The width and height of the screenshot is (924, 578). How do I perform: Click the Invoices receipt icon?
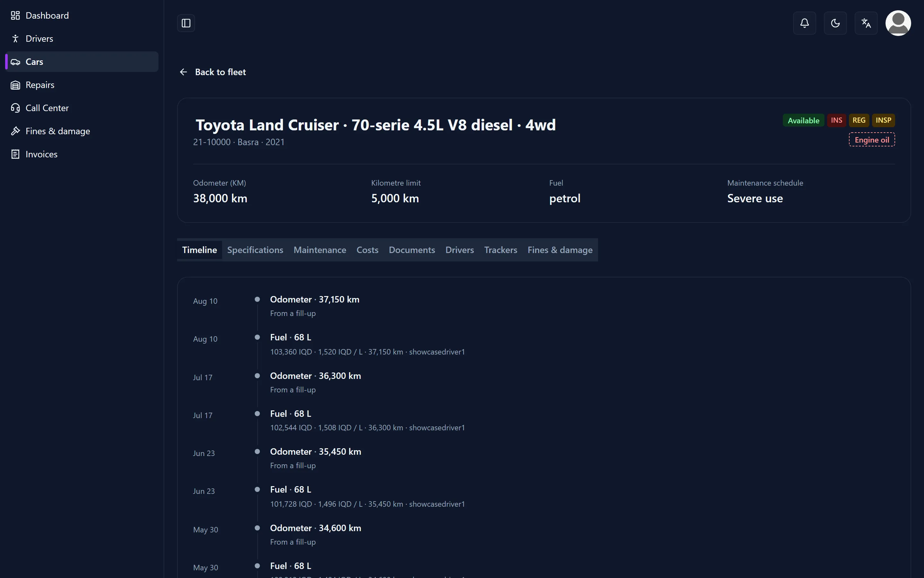click(15, 154)
